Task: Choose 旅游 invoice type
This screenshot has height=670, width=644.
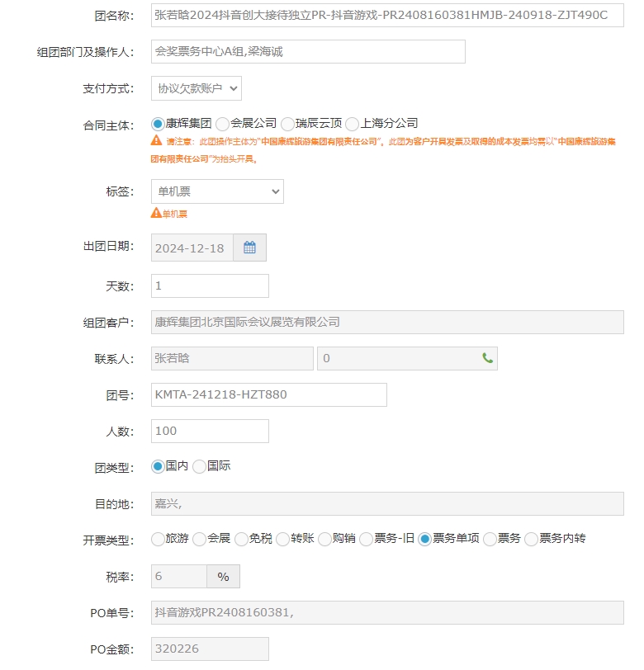Action: (x=158, y=540)
